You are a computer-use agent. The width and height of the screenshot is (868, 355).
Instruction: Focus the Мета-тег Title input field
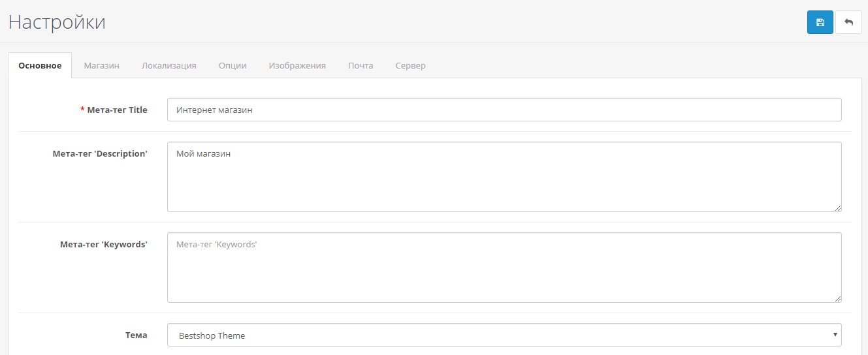(x=504, y=110)
